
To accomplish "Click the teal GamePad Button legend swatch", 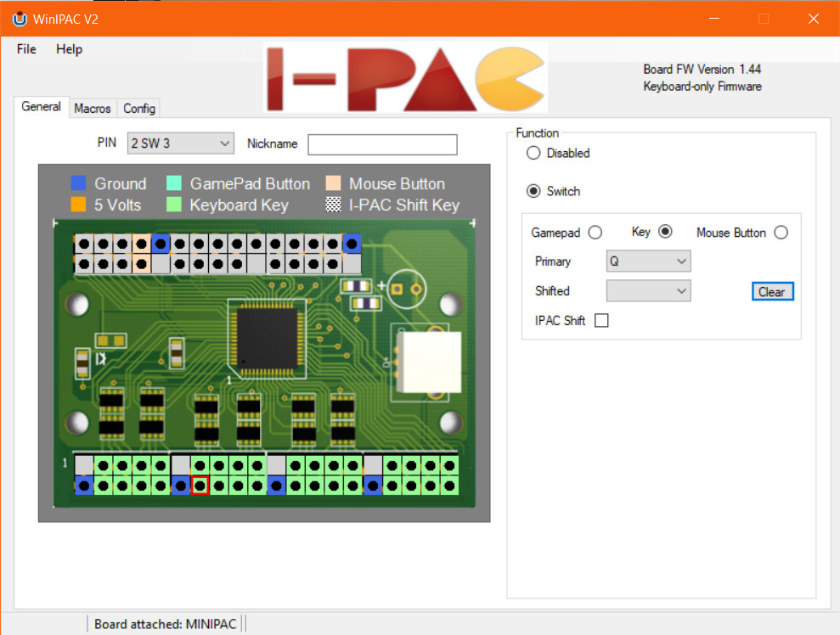I will (x=174, y=183).
